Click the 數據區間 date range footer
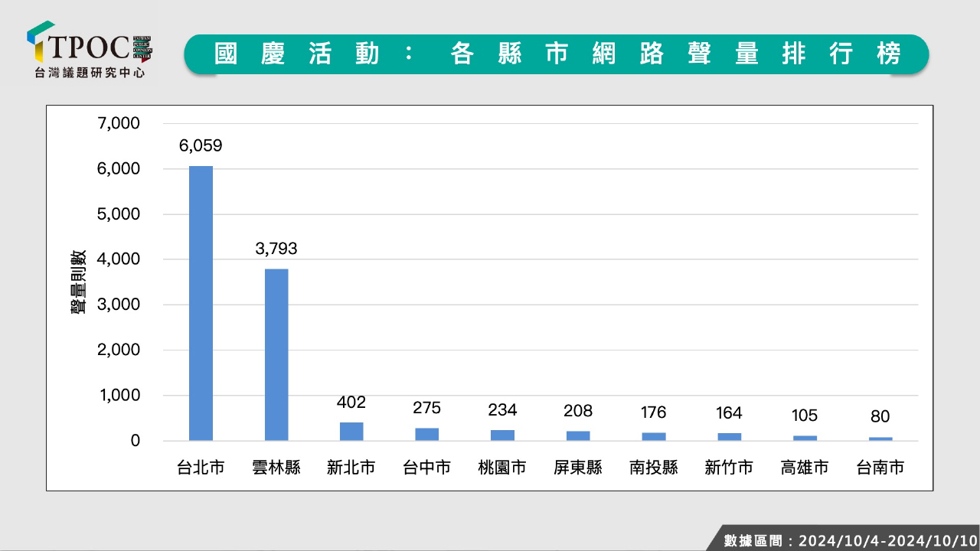Screen dimensions: 980x551 coord(850,540)
